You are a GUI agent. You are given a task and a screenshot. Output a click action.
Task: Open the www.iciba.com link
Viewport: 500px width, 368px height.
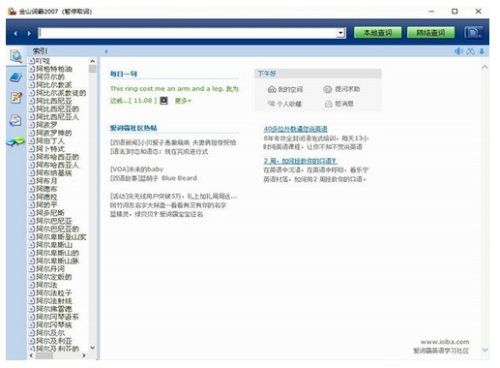[445, 342]
